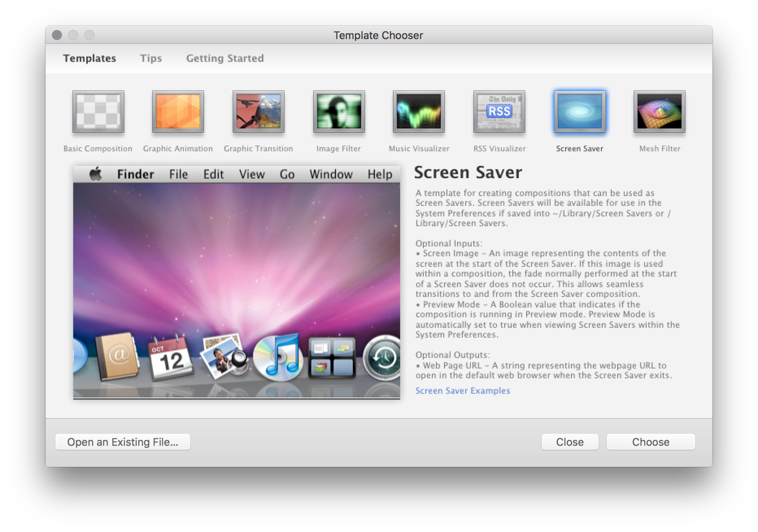Image resolution: width=758 pixels, height=532 pixels.
Task: Click the Music Visualizer template icon
Action: (419, 112)
